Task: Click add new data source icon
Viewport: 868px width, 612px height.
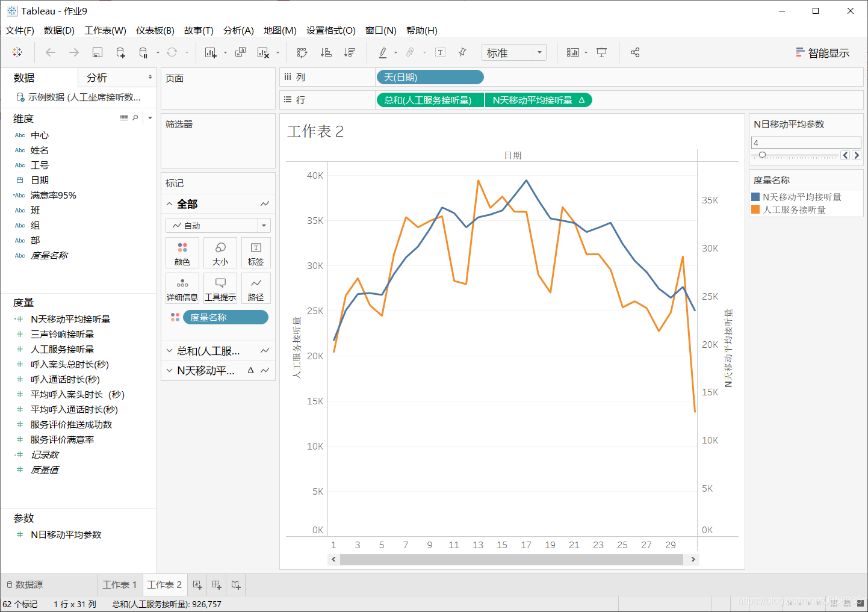Action: point(120,52)
